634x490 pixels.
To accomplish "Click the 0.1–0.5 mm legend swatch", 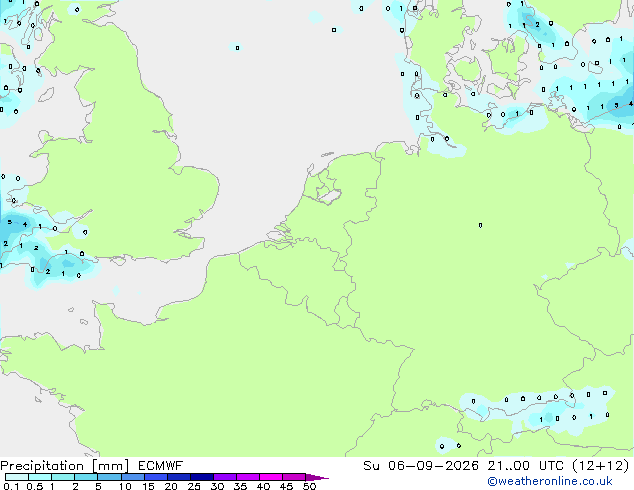I will tap(17, 477).
